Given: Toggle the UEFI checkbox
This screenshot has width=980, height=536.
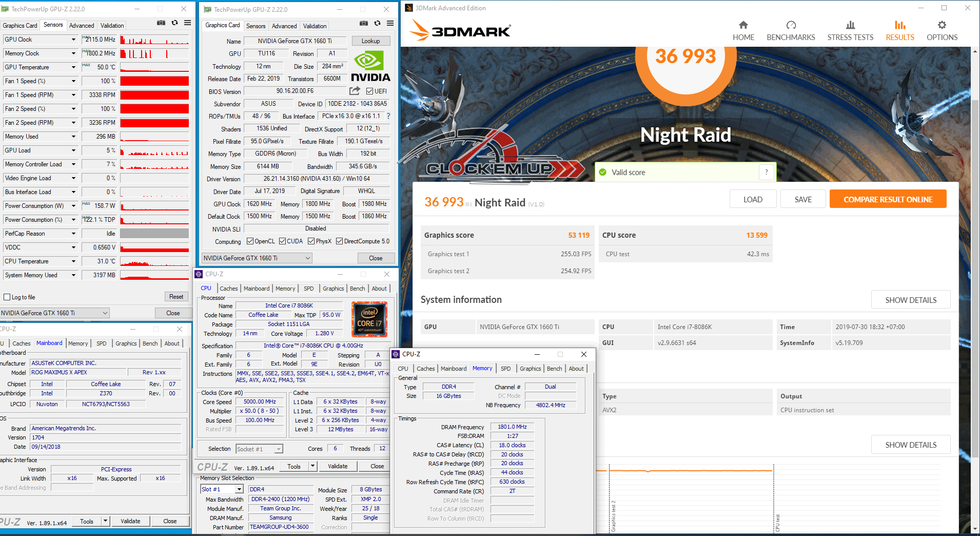Looking at the screenshot, I should point(369,91).
